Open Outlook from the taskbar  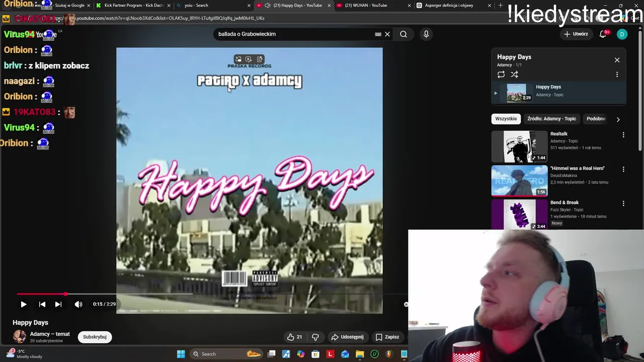[345, 354]
